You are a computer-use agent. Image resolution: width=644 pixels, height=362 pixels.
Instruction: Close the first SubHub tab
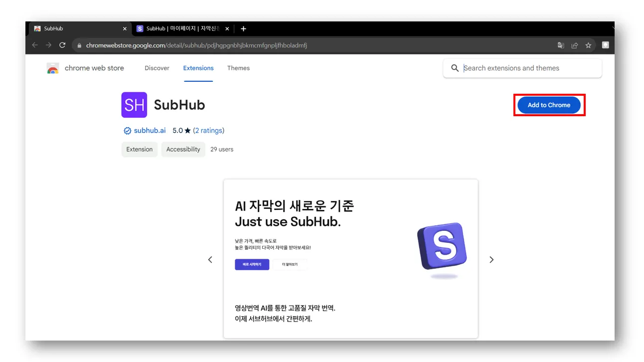[125, 29]
